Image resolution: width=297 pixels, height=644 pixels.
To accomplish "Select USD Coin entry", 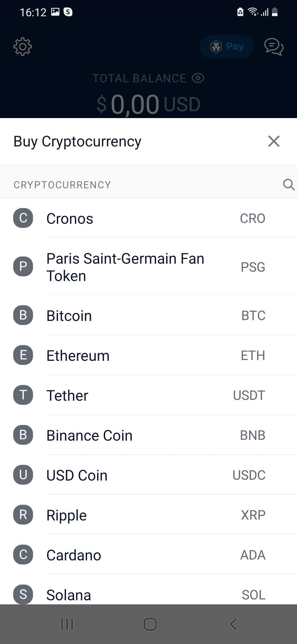I will pyautogui.click(x=148, y=475).
